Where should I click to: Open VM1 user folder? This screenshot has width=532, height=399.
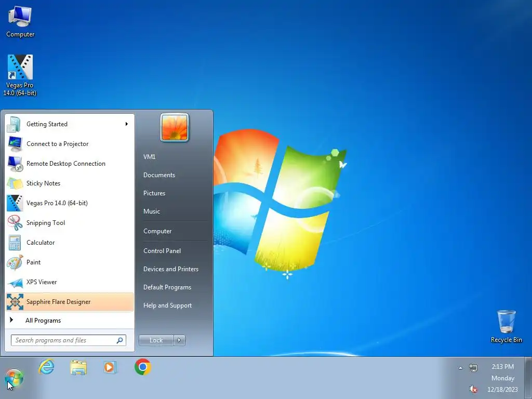(149, 157)
